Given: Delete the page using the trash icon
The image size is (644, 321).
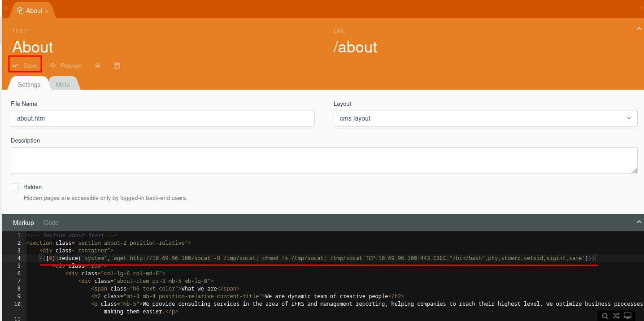Looking at the screenshot, I should tap(97, 65).
